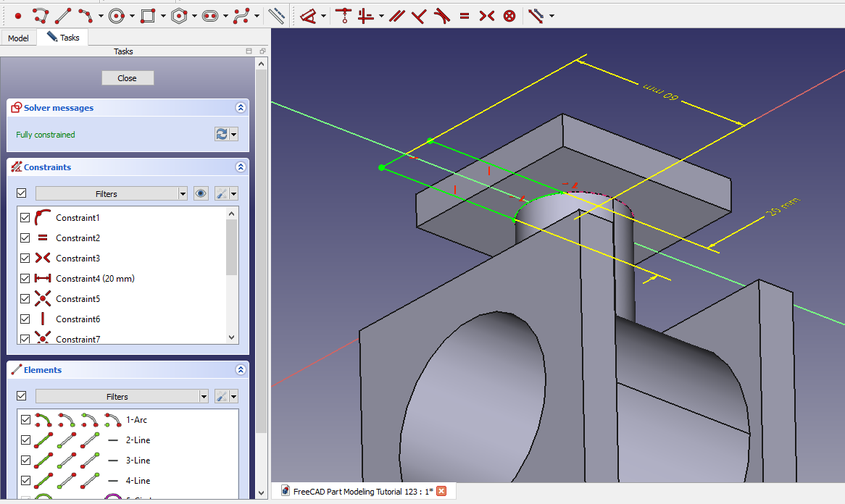Click the Block constraint icon
Image resolution: width=845 pixels, height=504 pixels.
[x=509, y=15]
